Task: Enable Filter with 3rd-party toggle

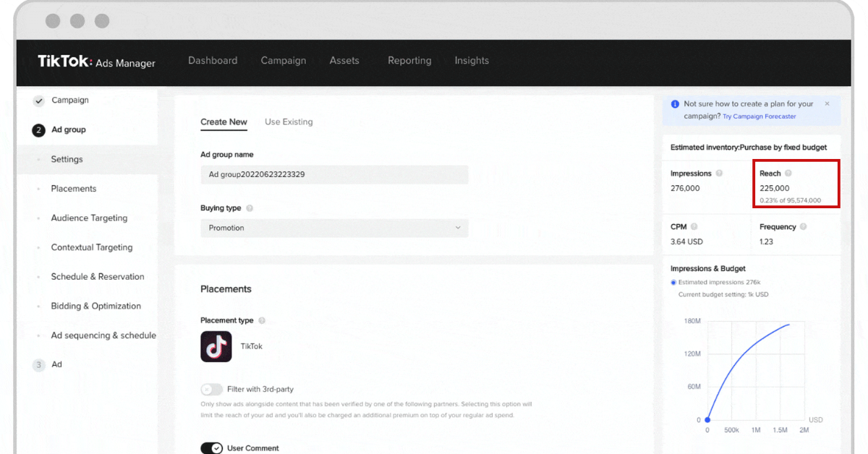Action: (212, 389)
